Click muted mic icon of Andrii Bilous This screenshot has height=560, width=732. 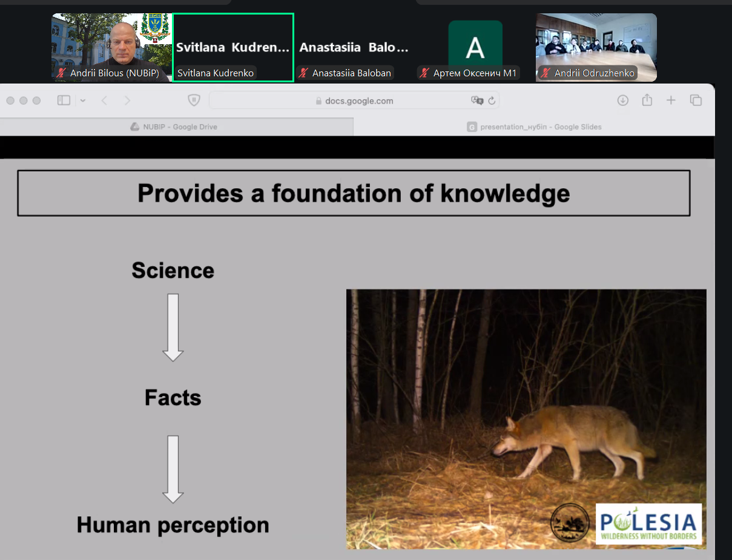[x=61, y=73]
